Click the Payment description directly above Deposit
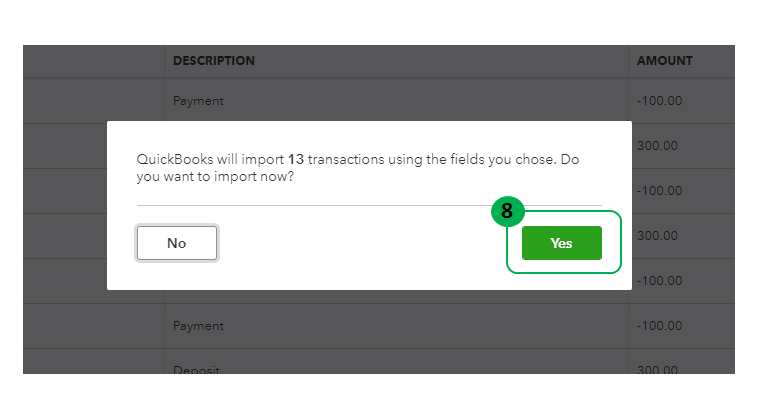The height and width of the screenshot is (402, 772). pos(198,326)
